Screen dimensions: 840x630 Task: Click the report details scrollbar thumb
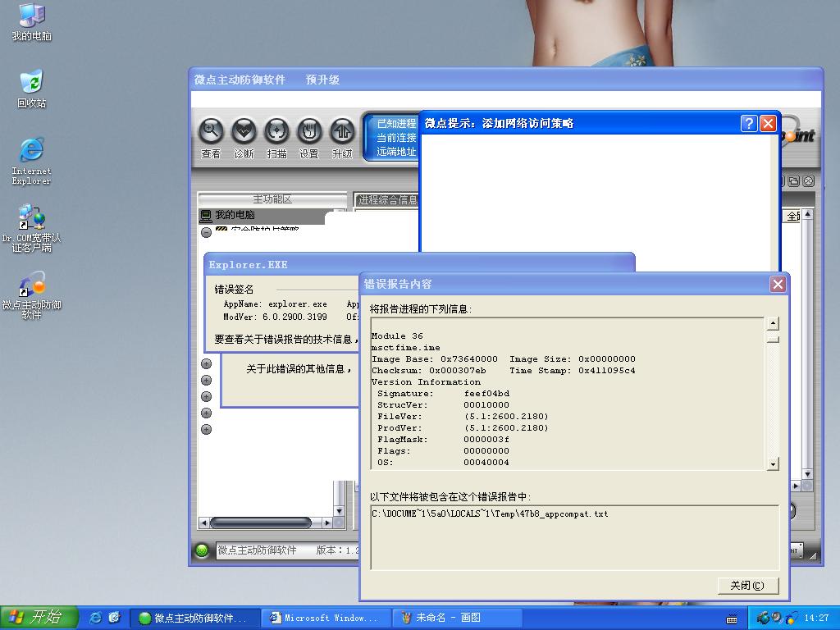(773, 337)
